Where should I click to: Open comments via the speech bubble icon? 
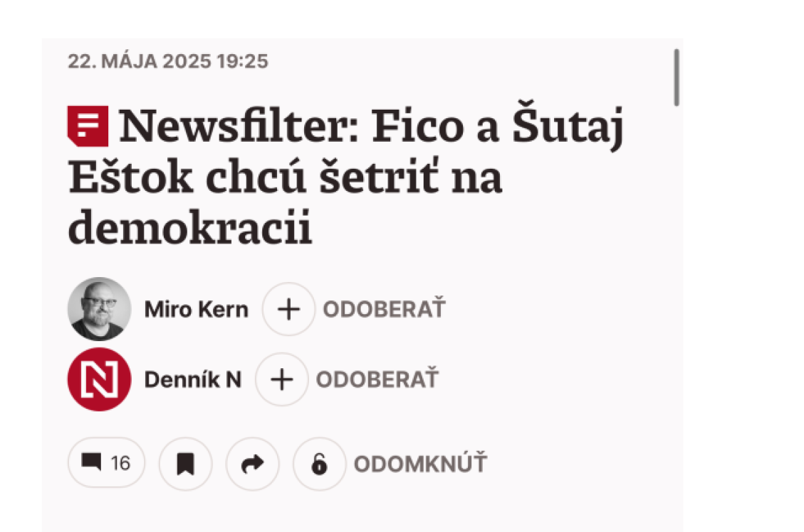coord(91,462)
